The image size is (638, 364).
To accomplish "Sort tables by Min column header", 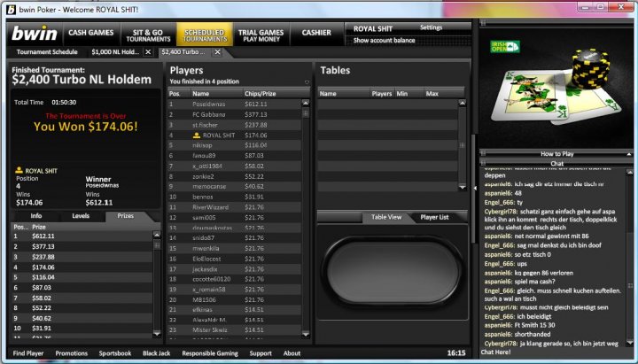I will 408,94.
